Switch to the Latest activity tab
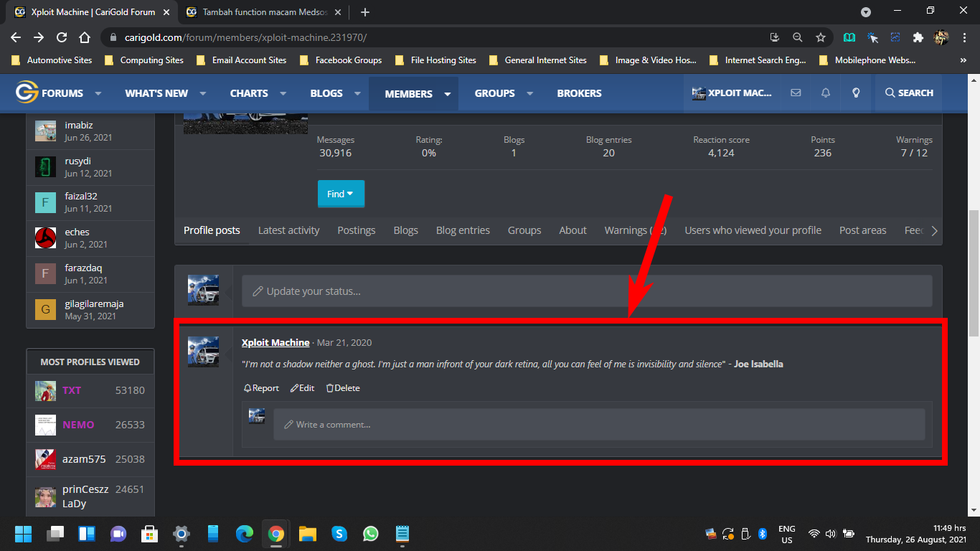Viewport: 980px width, 551px height. (x=288, y=230)
